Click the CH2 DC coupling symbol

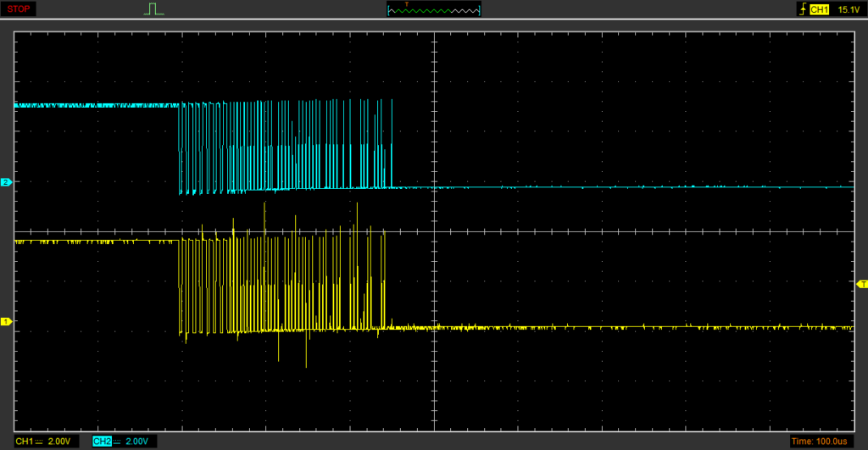pos(118,442)
